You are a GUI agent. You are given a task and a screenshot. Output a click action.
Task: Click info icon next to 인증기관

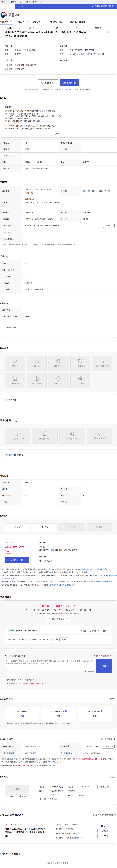(68, 746)
